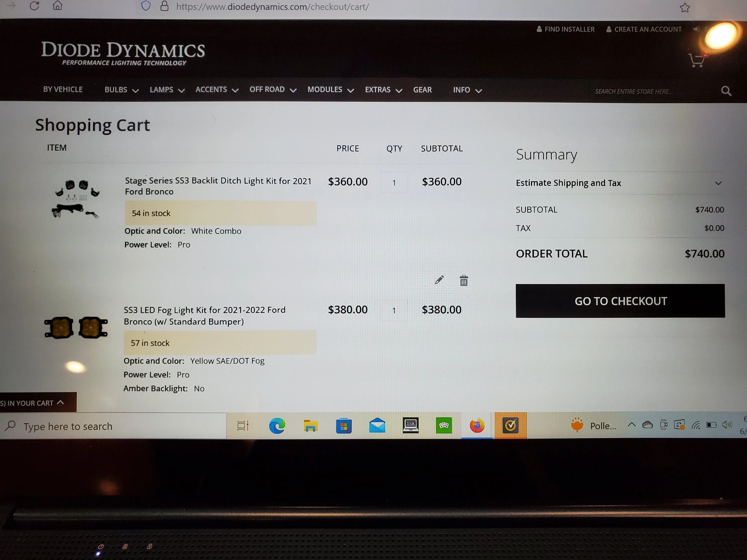
Task: Reload the page with the browser refresh icon
Action: (34, 5)
